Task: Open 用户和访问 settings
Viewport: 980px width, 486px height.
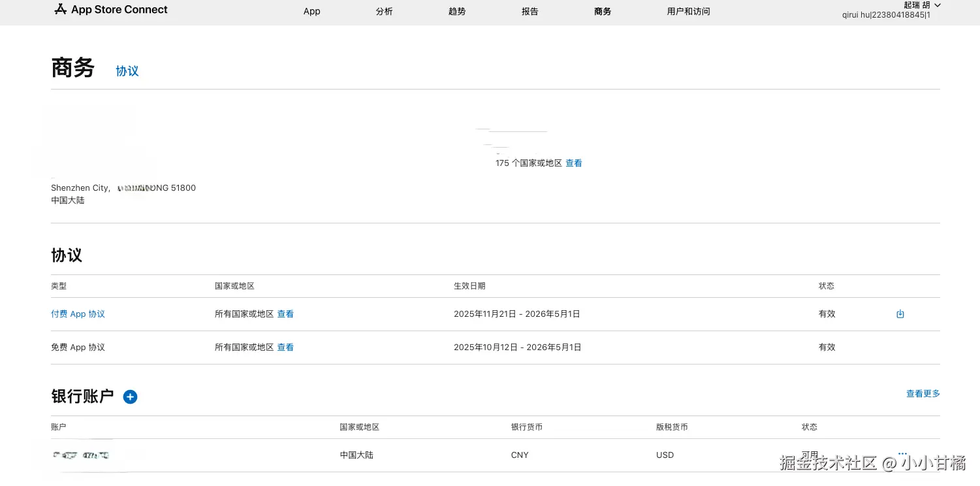Action: tap(688, 11)
